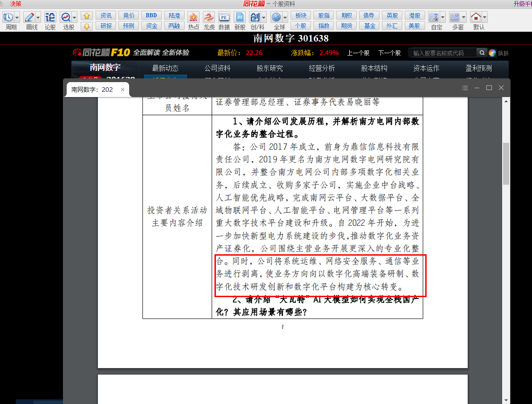
Task: Switch to the 资本运作 tab
Action: [427, 68]
